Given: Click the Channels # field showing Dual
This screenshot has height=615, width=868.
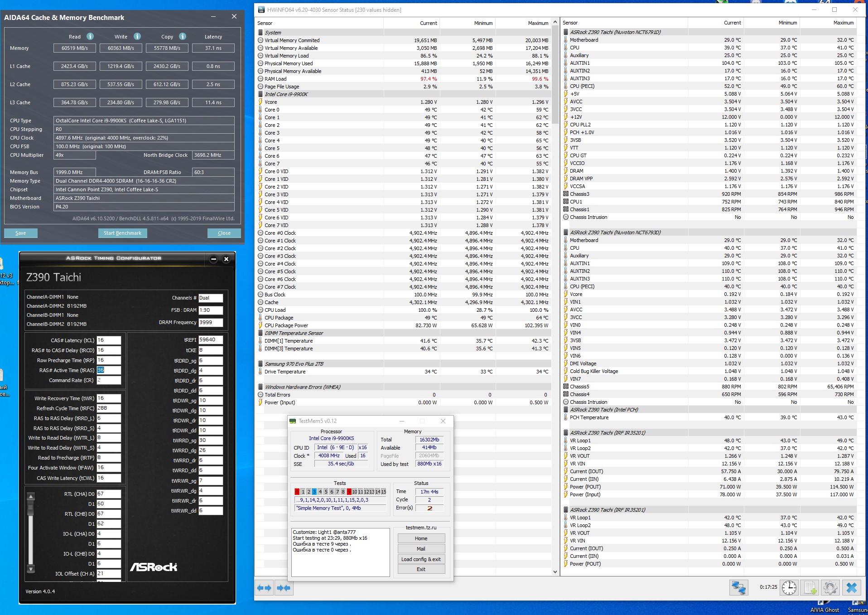Looking at the screenshot, I should click(211, 298).
